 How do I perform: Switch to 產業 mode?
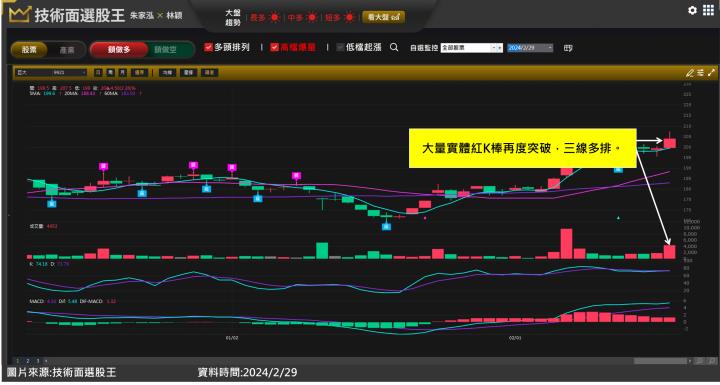tap(67, 50)
